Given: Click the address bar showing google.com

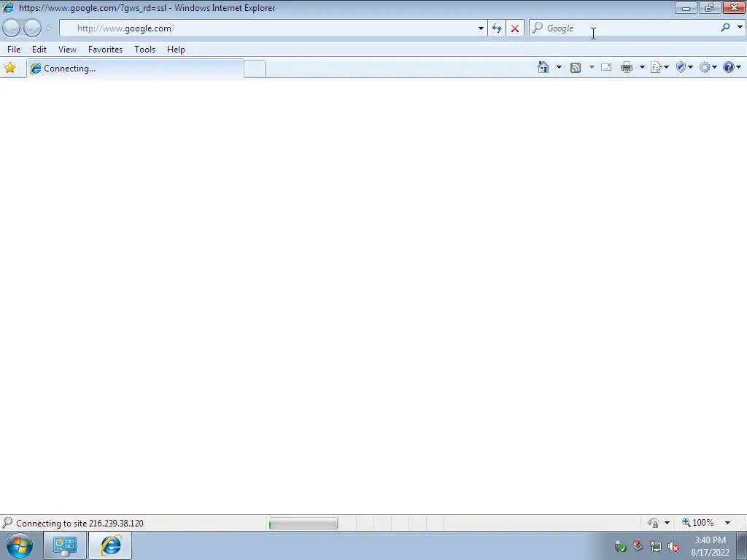Looking at the screenshot, I should click(x=267, y=28).
